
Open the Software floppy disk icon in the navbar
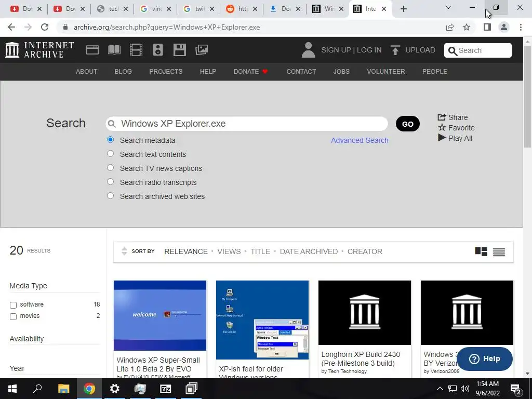(179, 50)
